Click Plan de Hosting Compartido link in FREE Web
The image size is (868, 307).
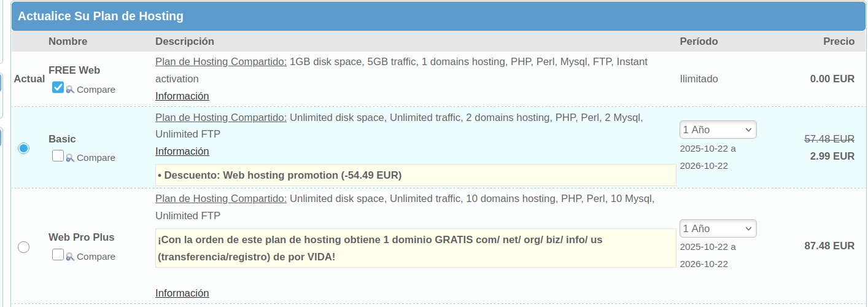click(220, 61)
